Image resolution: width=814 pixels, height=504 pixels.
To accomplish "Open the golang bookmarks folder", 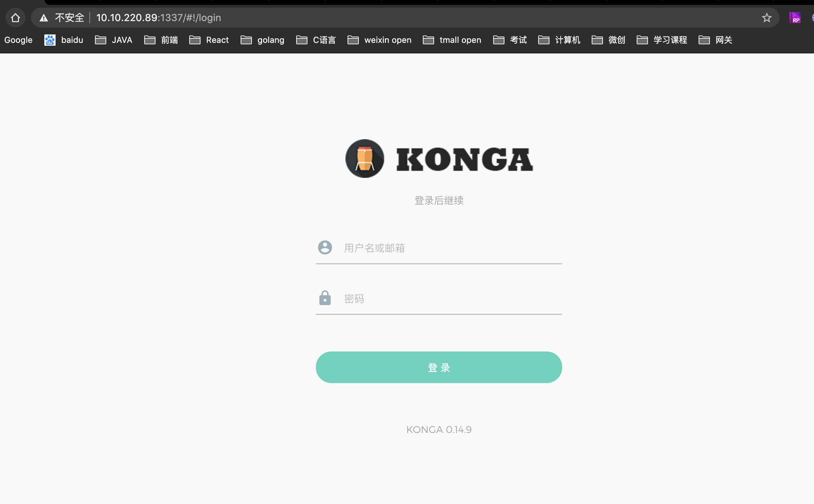I will click(262, 40).
